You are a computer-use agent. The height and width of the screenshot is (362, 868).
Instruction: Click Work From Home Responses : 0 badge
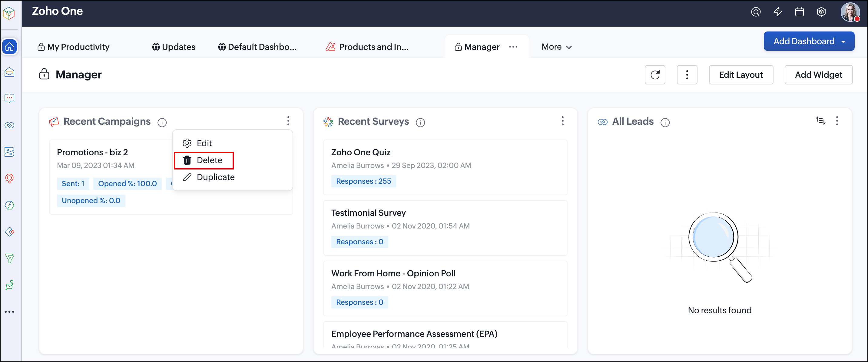click(x=359, y=302)
